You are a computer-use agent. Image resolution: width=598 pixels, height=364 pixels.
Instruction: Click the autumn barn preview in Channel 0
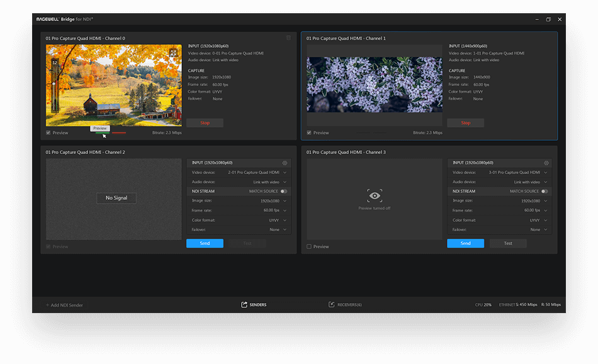114,85
